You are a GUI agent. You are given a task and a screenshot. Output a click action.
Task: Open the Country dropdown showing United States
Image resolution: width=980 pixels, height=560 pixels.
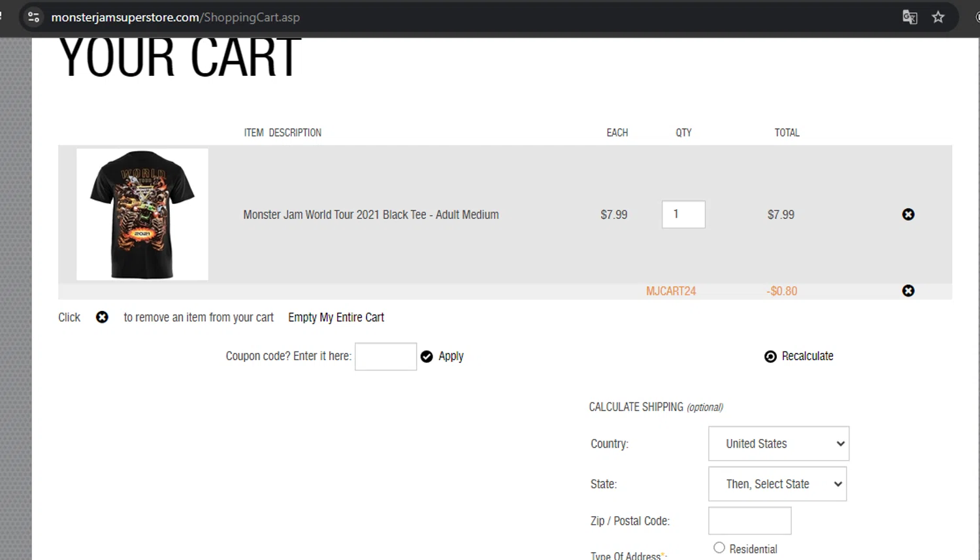[x=779, y=444]
